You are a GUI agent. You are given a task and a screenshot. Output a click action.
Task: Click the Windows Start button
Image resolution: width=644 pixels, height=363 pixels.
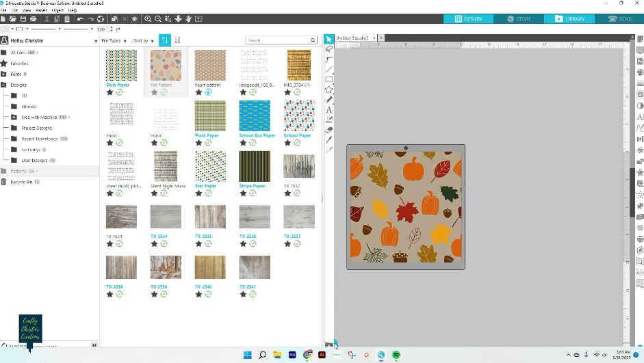pyautogui.click(x=247, y=355)
